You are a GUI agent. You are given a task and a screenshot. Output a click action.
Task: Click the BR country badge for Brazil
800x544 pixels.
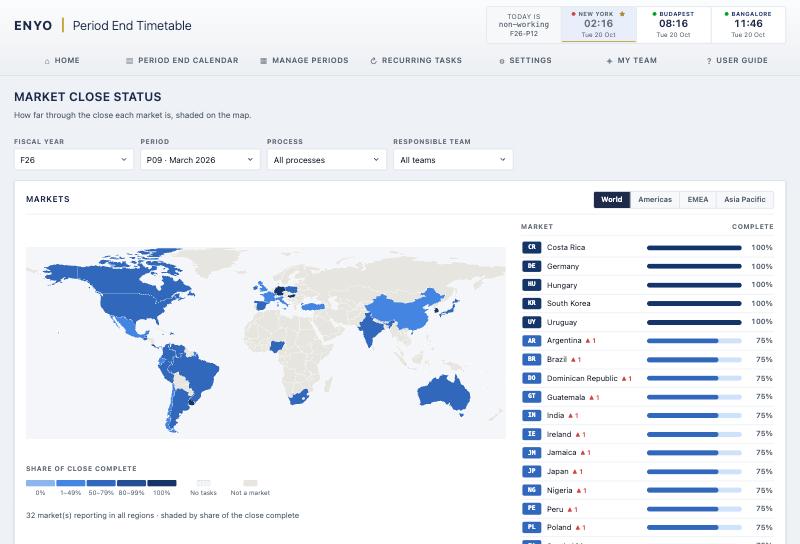point(532,359)
